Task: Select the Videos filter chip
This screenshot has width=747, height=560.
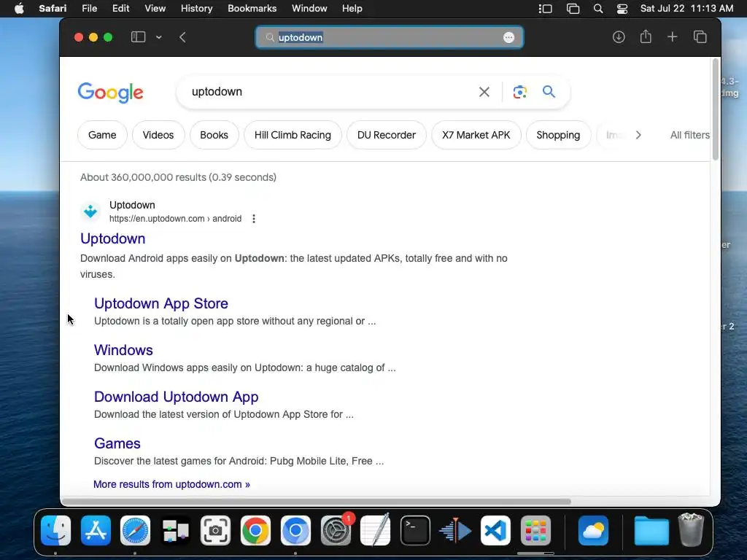Action: (158, 135)
